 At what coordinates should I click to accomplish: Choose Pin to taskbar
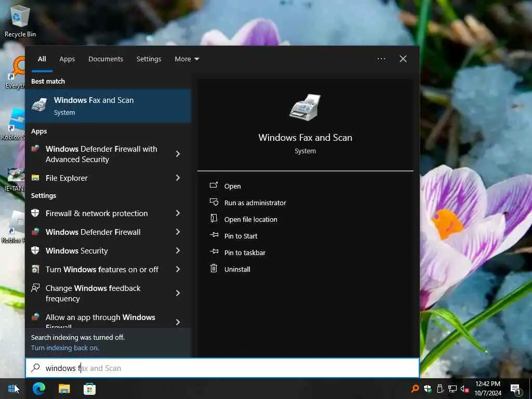tap(245, 252)
